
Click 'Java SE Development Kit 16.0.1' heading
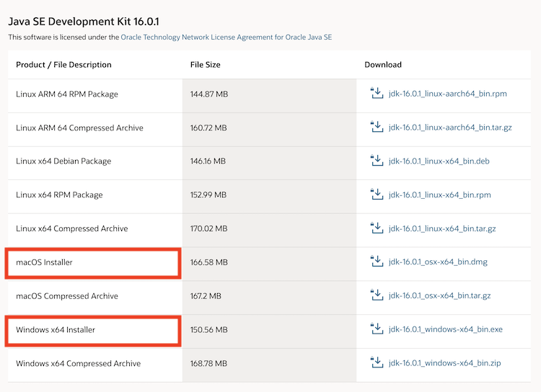[84, 22]
